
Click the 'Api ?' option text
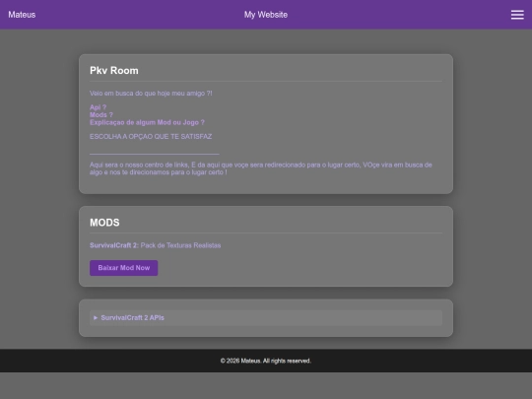click(98, 107)
